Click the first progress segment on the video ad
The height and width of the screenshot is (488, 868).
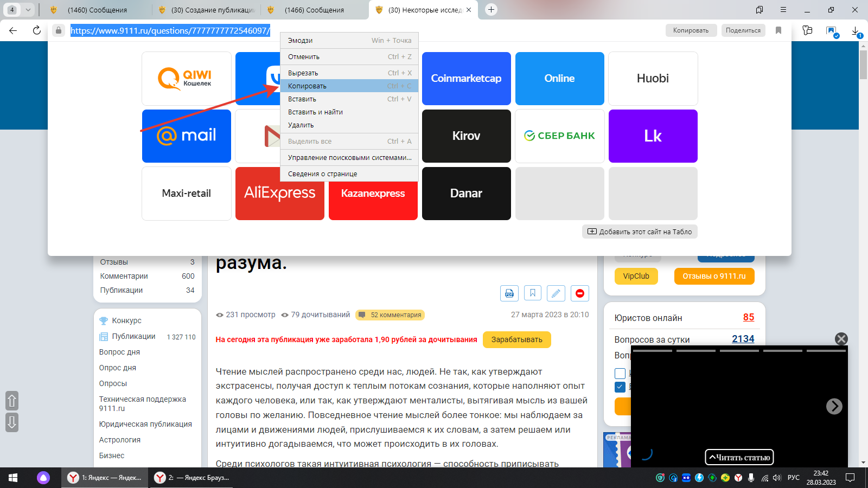tap(652, 351)
